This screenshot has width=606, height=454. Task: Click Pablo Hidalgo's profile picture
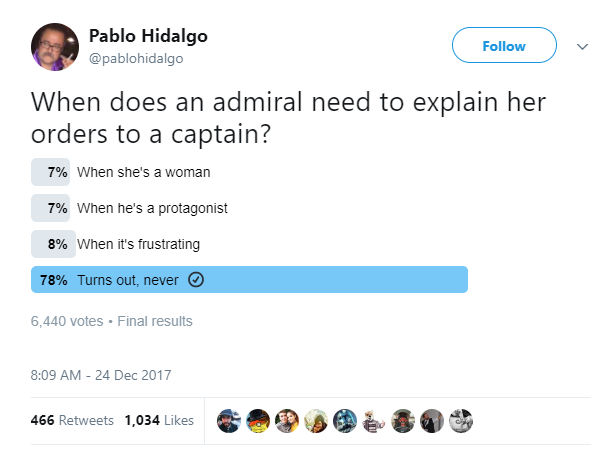point(56,47)
